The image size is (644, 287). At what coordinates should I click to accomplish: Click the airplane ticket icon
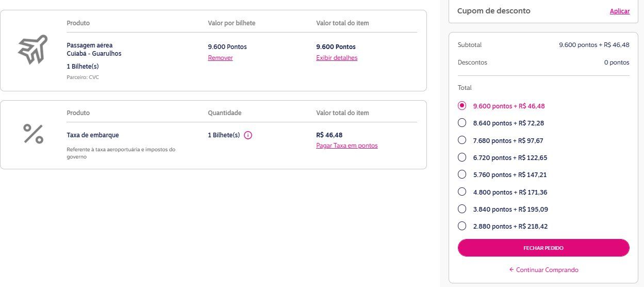pyautogui.click(x=33, y=50)
